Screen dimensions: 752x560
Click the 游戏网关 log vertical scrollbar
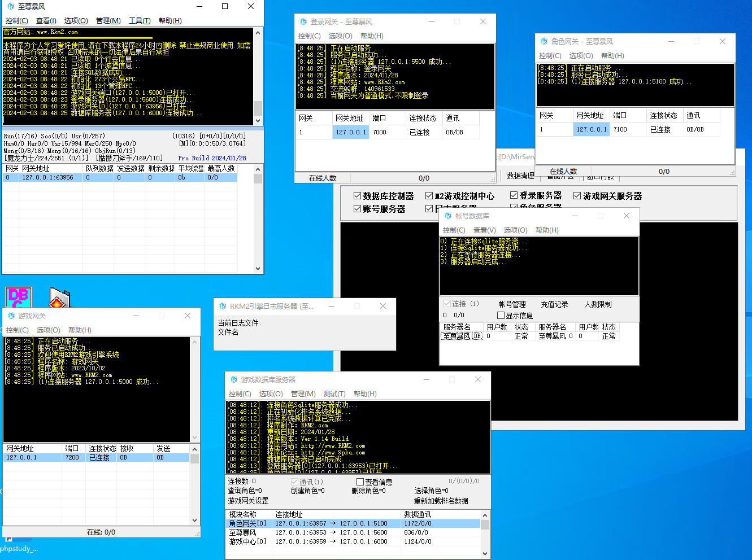pos(195,390)
